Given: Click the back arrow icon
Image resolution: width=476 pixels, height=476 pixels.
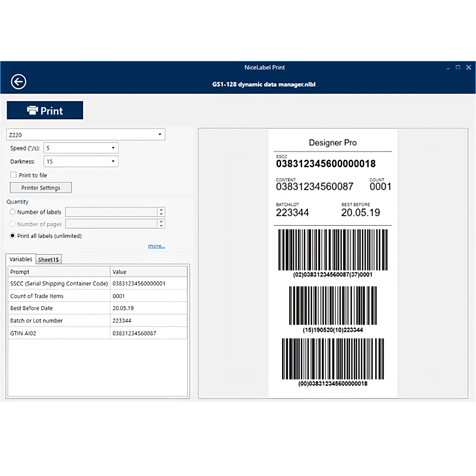Looking at the screenshot, I should tap(19, 82).
